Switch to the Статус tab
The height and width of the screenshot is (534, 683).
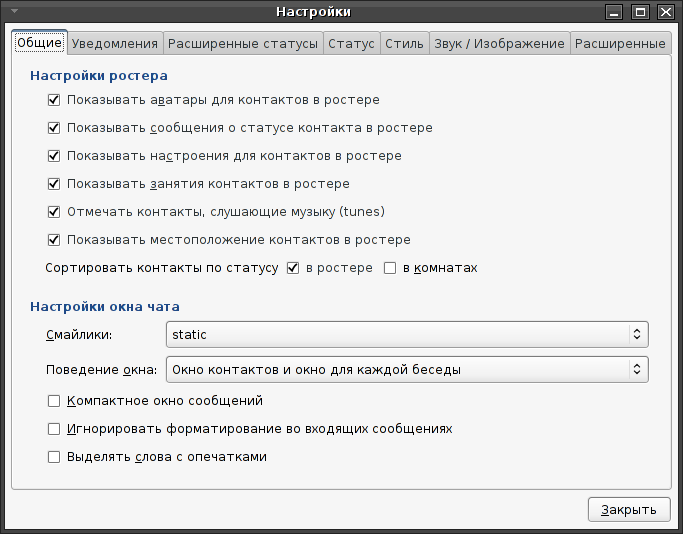351,44
